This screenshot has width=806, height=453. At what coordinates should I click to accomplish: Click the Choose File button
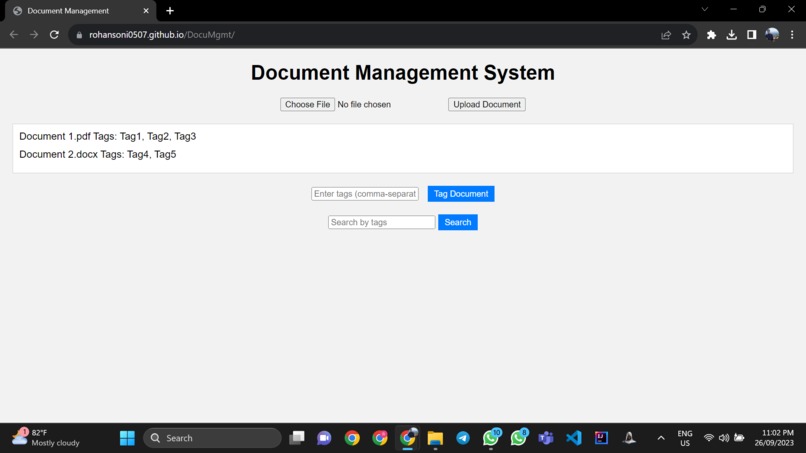pyautogui.click(x=307, y=104)
